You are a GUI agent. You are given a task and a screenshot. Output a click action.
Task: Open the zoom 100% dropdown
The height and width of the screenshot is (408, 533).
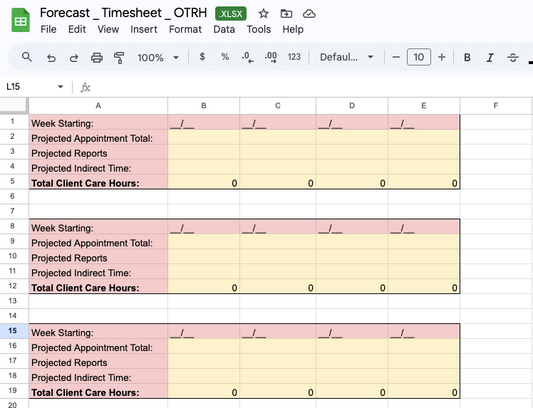(158, 57)
